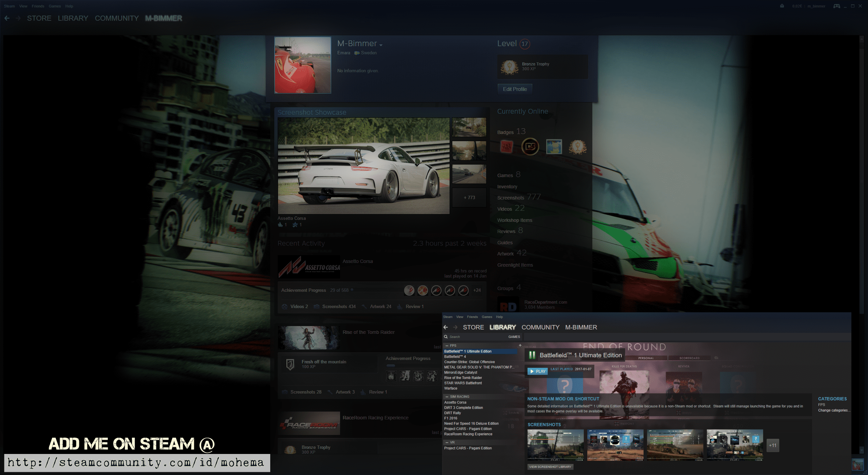Click the 0,02€ wallet balance at top right
Viewport: 868px width, 475px height.
point(797,6)
